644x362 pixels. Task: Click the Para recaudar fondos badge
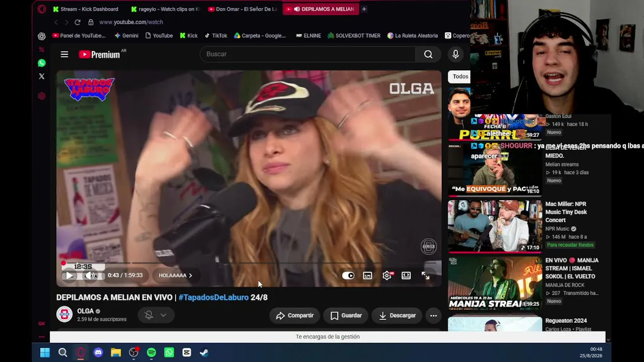[570, 245]
